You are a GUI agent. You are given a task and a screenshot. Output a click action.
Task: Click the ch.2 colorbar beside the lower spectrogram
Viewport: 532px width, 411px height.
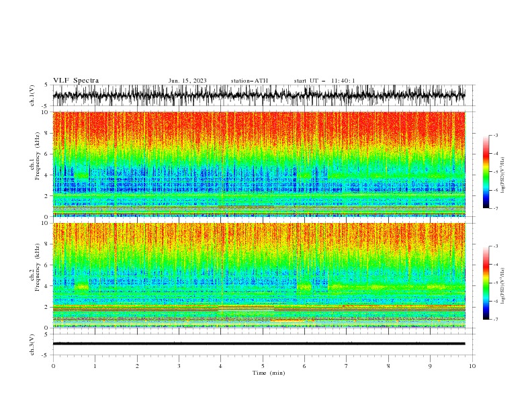pos(486,283)
